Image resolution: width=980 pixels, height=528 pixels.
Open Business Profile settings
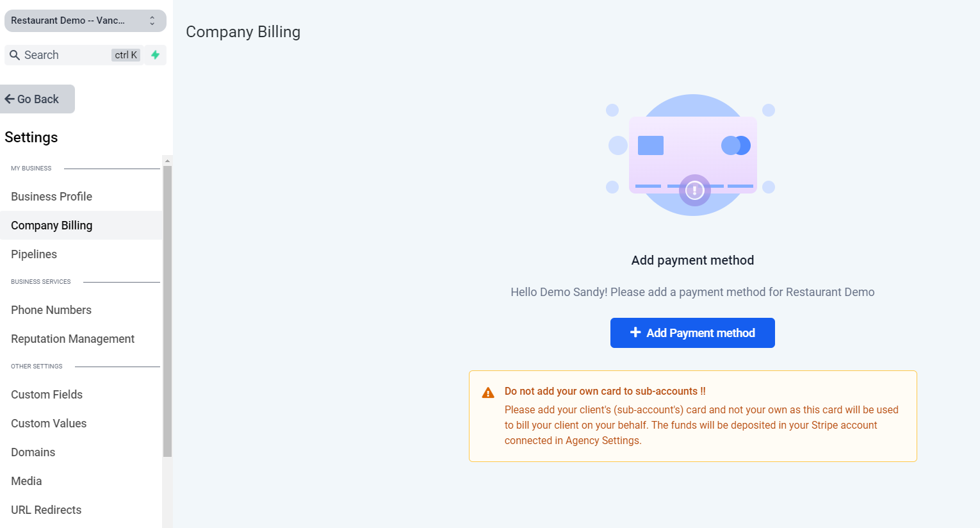tap(52, 197)
